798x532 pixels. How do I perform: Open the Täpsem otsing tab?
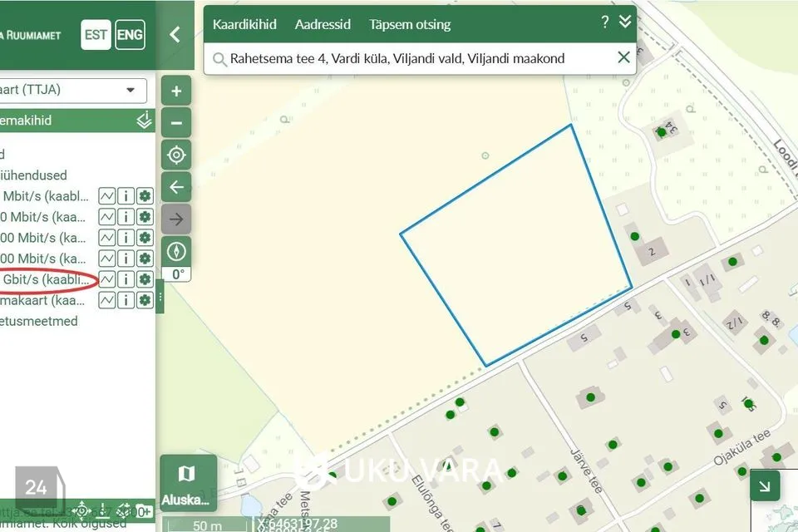point(410,24)
